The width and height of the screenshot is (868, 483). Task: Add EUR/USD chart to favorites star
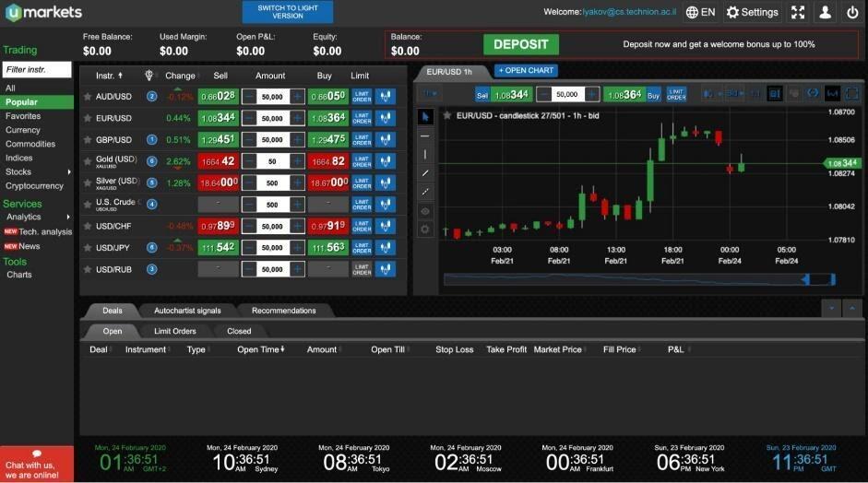(446, 115)
